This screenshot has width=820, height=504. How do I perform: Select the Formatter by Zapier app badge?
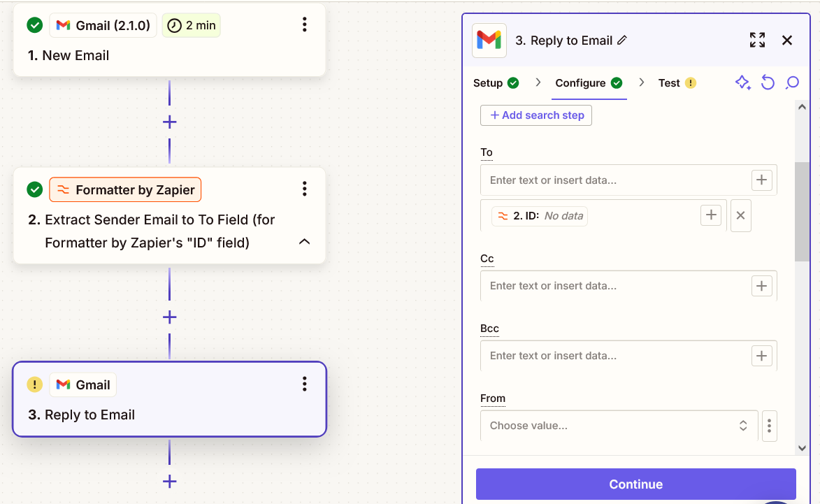[x=125, y=189]
